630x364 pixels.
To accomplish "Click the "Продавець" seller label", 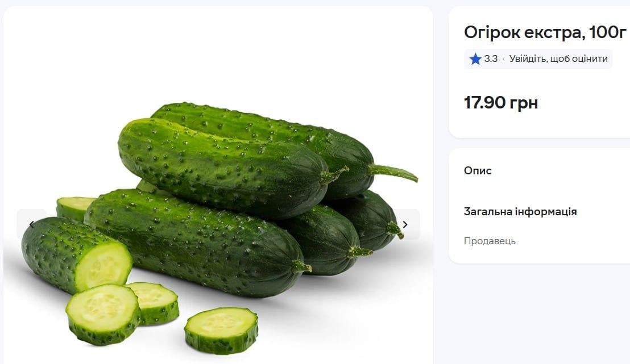I will click(x=490, y=241).
